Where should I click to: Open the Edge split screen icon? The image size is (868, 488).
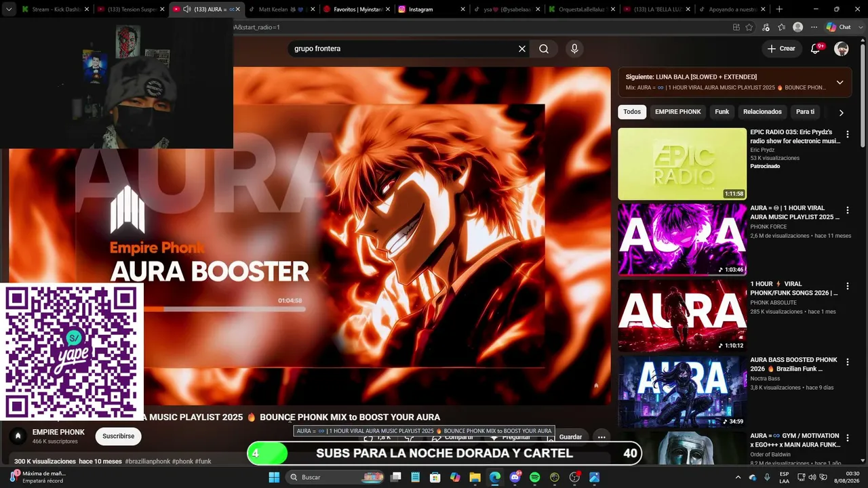pyautogui.click(x=736, y=27)
